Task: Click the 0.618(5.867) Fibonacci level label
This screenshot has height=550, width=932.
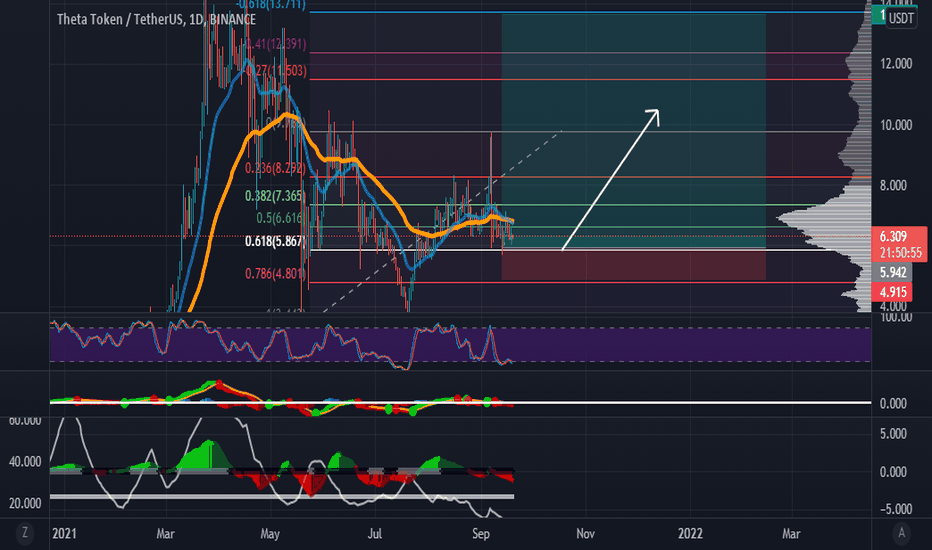Action: point(275,241)
